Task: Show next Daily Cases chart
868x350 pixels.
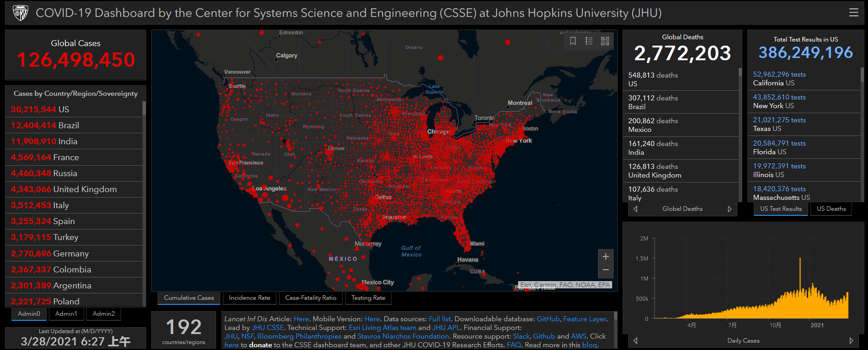Action: [851, 341]
